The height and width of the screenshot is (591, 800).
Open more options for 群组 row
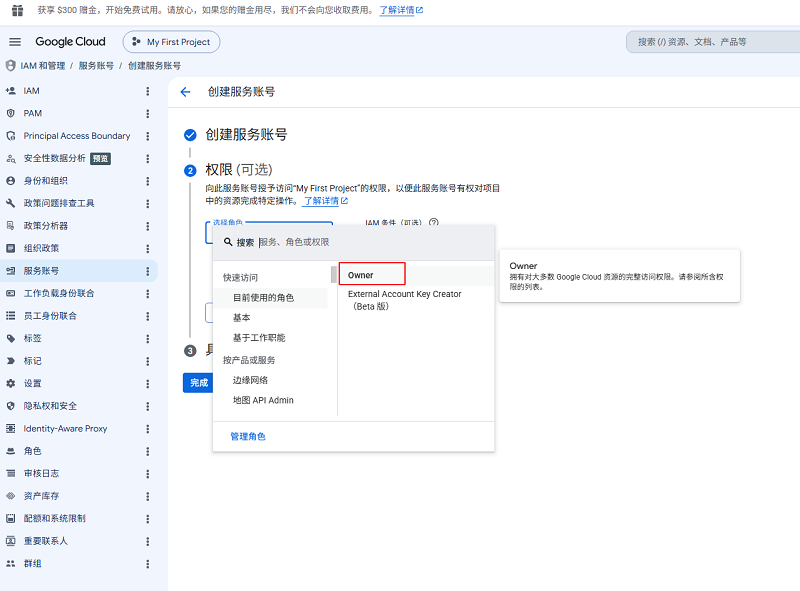[148, 563]
